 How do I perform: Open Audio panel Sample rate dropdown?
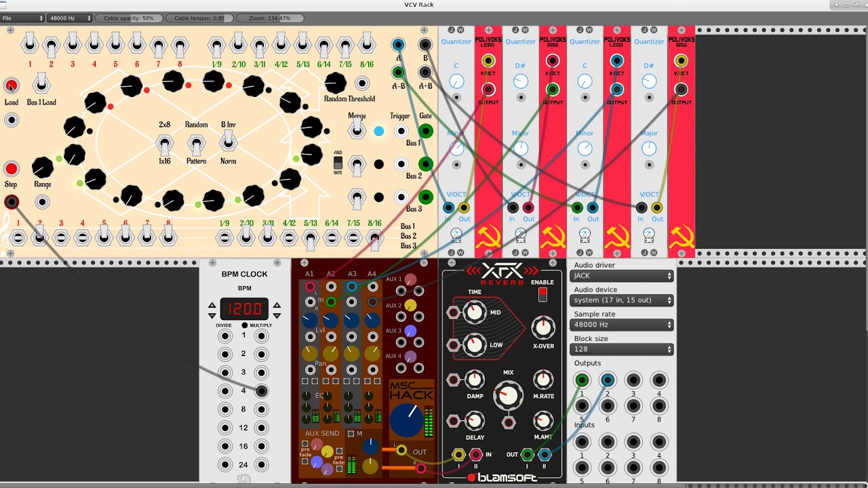623,325
